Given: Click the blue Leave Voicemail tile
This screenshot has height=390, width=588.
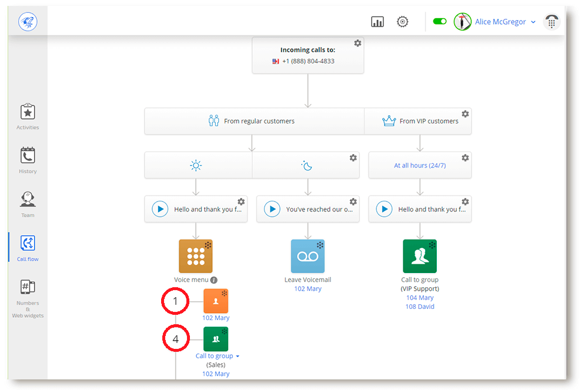Looking at the screenshot, I should click(308, 256).
